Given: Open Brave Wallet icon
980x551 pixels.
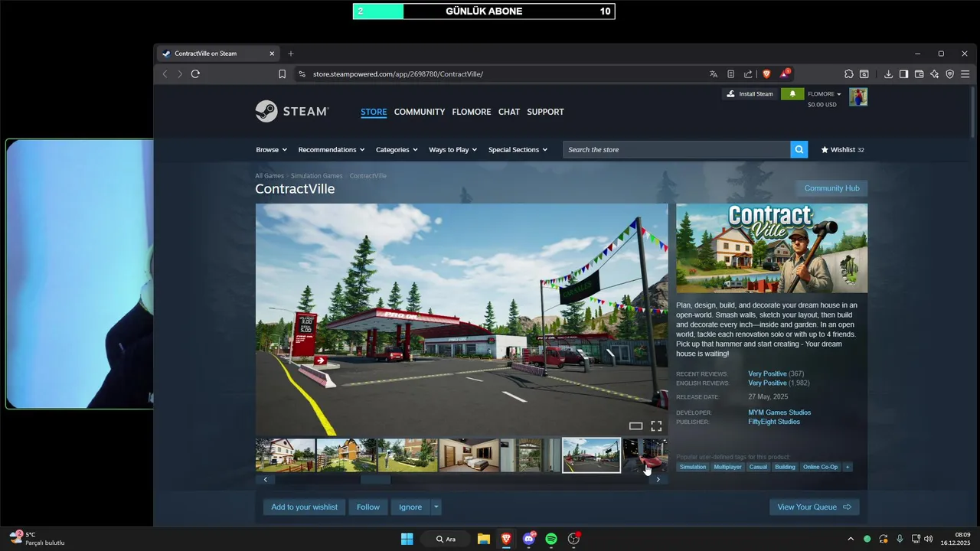Looking at the screenshot, I should coord(919,74).
